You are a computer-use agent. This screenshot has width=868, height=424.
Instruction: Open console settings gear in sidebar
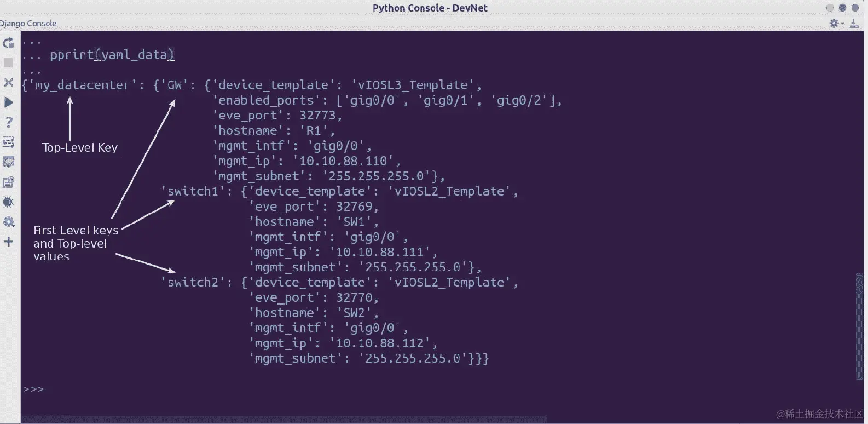click(x=8, y=222)
